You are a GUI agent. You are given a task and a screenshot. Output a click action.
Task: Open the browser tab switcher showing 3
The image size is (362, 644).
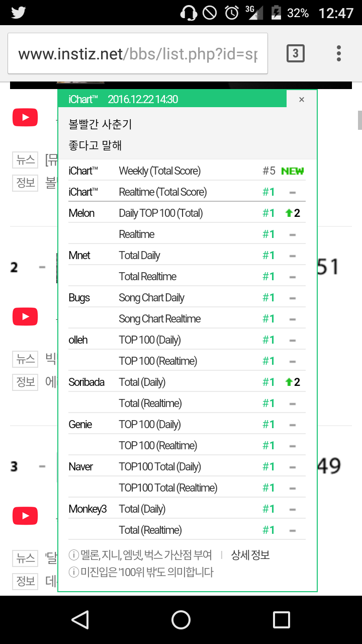(x=296, y=53)
